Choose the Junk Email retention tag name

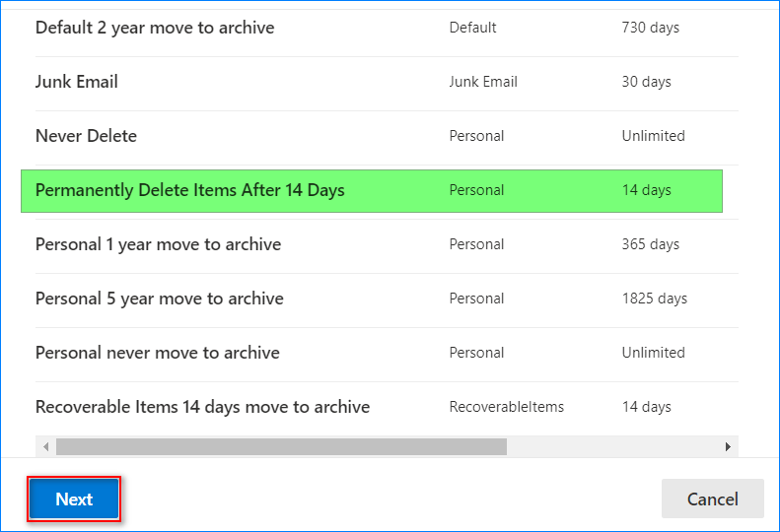click(x=77, y=82)
